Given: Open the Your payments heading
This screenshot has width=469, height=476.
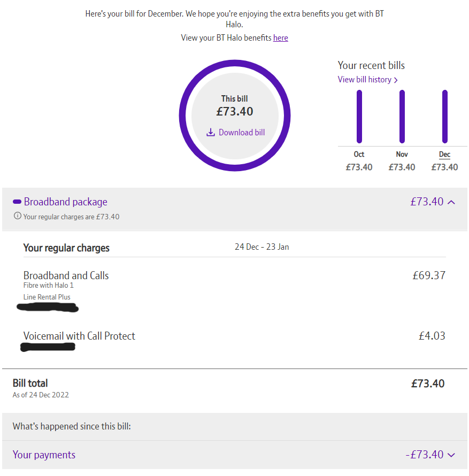Looking at the screenshot, I should pos(44,455).
